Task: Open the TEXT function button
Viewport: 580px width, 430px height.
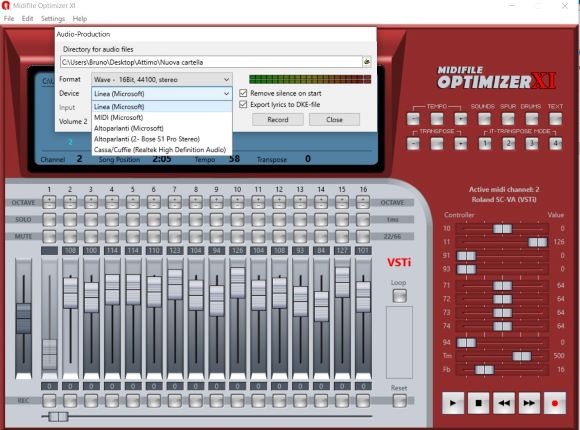Action: [x=555, y=119]
